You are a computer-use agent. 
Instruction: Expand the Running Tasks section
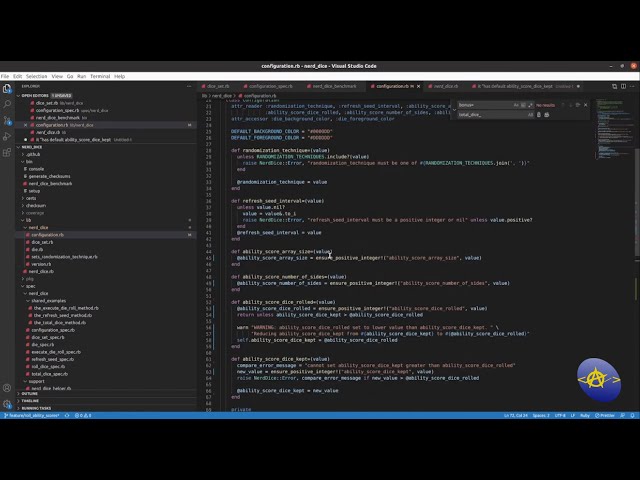[36, 408]
